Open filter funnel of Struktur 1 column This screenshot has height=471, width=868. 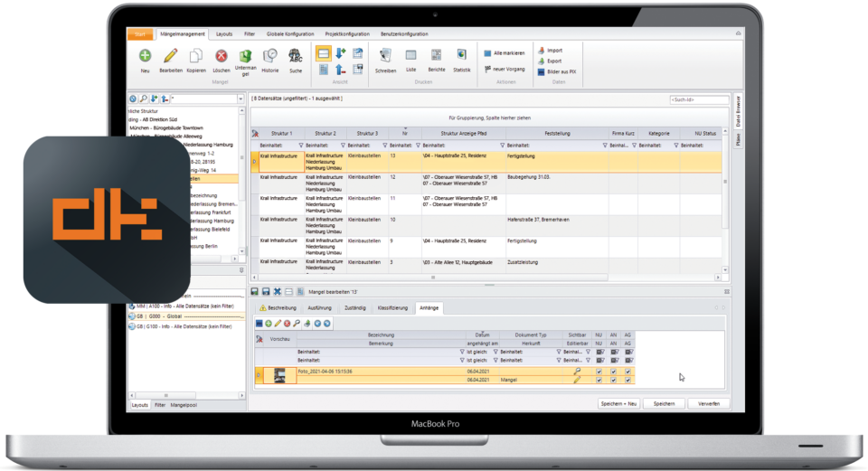tap(301, 146)
